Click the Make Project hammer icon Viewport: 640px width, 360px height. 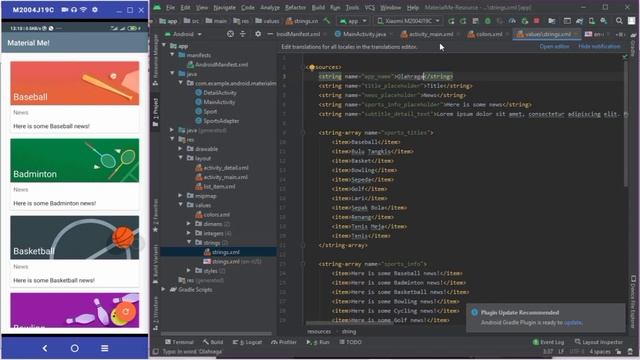pos(327,20)
